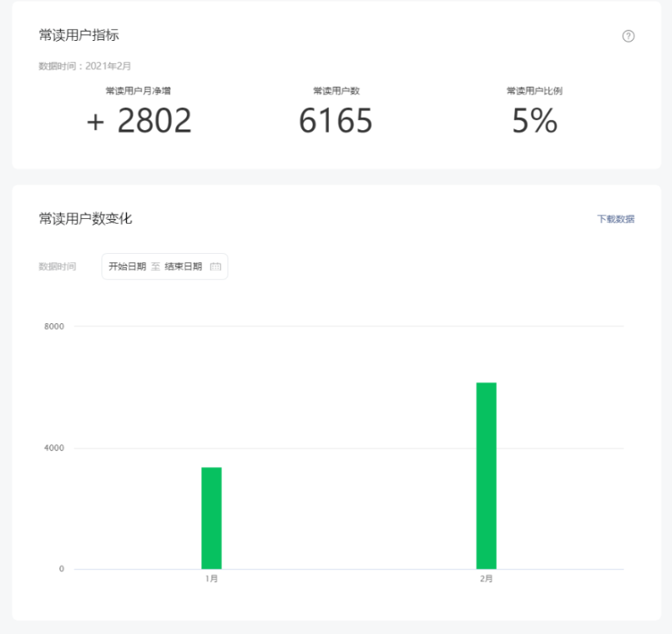This screenshot has width=672, height=634.
Task: Click the 0 y-axis label
Action: pyautogui.click(x=61, y=569)
